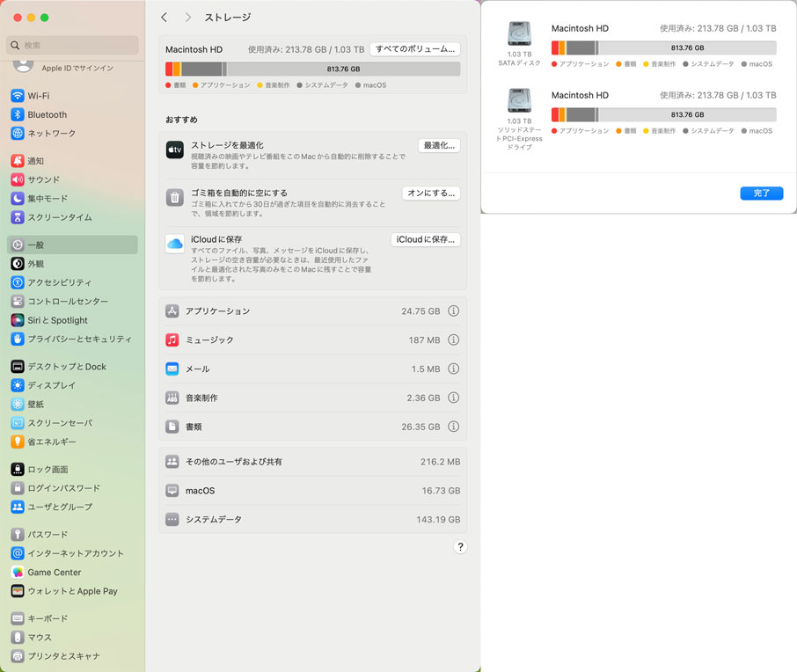Select 一般 in the settings sidebar
Viewport: 797px width, 672px height.
72,245
